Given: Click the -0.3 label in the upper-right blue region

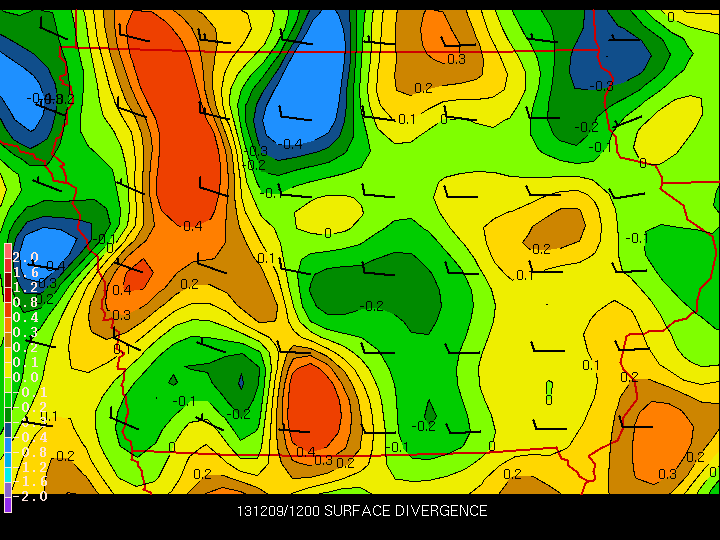Looking at the screenshot, I should tap(601, 86).
